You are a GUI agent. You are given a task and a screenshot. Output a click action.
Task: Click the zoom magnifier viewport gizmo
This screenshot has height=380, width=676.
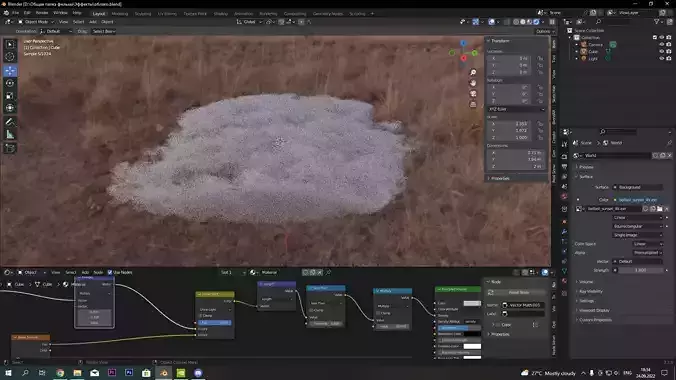pos(473,72)
